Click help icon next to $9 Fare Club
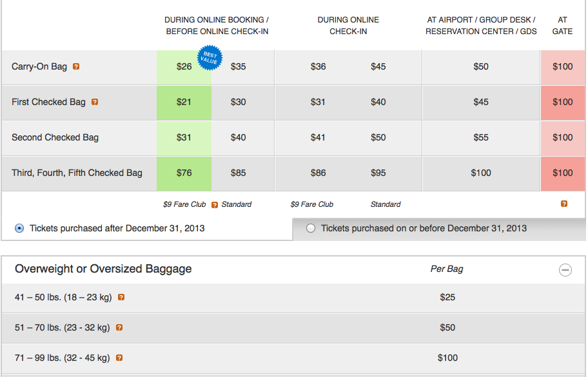588x377 pixels. click(x=215, y=205)
